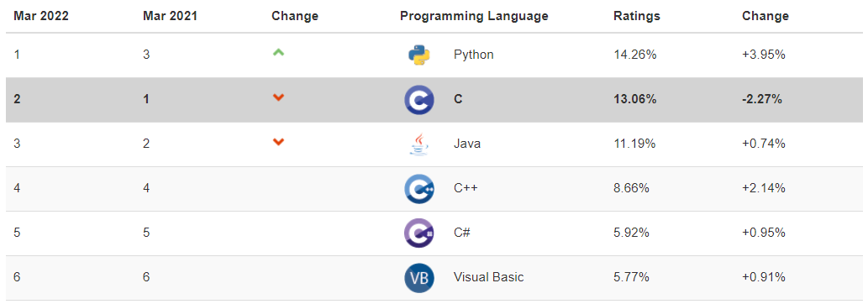Click the Ratings column header
This screenshot has height=304, width=868.
tap(637, 16)
